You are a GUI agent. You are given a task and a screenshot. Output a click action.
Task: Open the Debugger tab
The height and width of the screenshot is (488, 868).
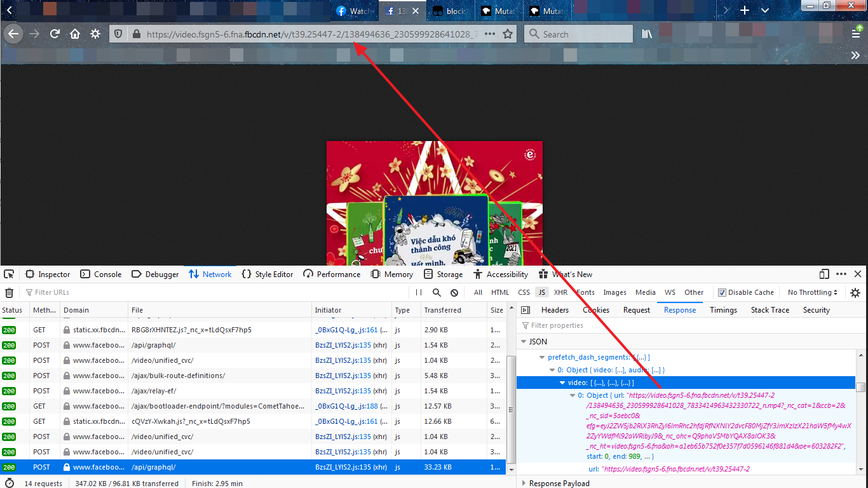[x=155, y=274]
